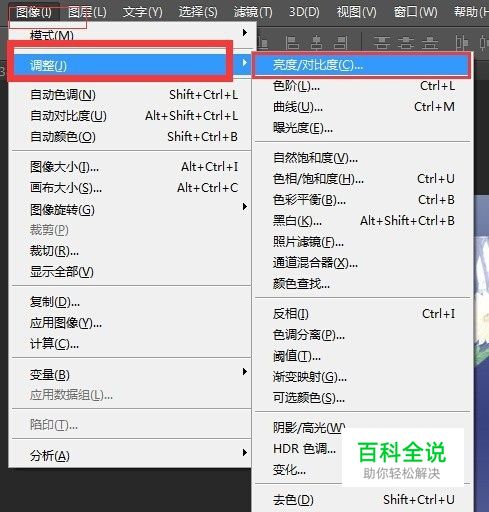
Task: Choose 渐变映射(G)... adjustment
Action: point(362,377)
